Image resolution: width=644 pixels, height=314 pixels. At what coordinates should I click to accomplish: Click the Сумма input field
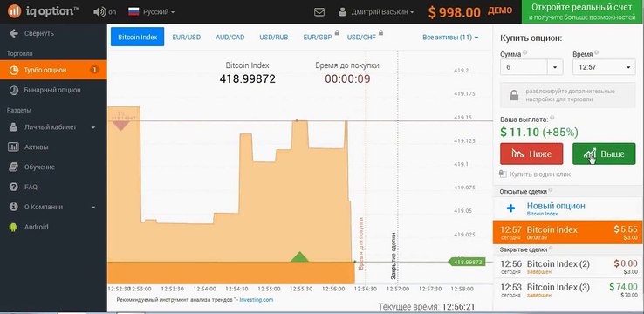coord(524,67)
